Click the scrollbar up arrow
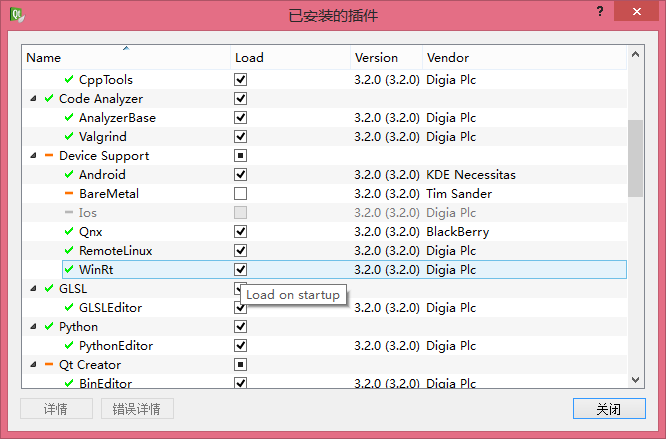The height and width of the screenshot is (439, 666). [635, 54]
